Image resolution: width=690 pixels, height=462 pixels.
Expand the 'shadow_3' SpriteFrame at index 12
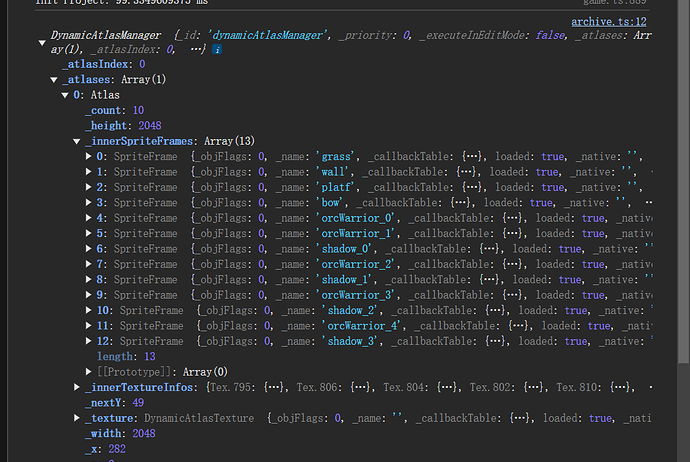90,340
